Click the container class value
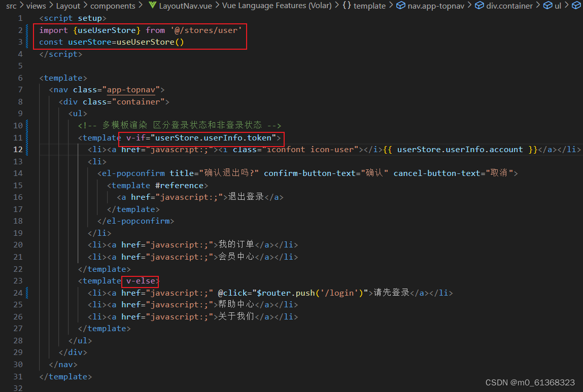583x392 pixels. tap(139, 102)
